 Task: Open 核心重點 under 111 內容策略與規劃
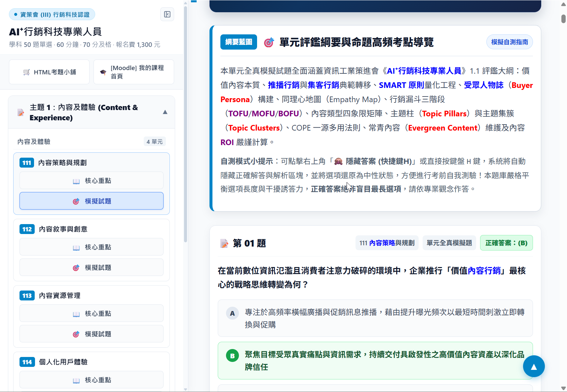point(92,180)
